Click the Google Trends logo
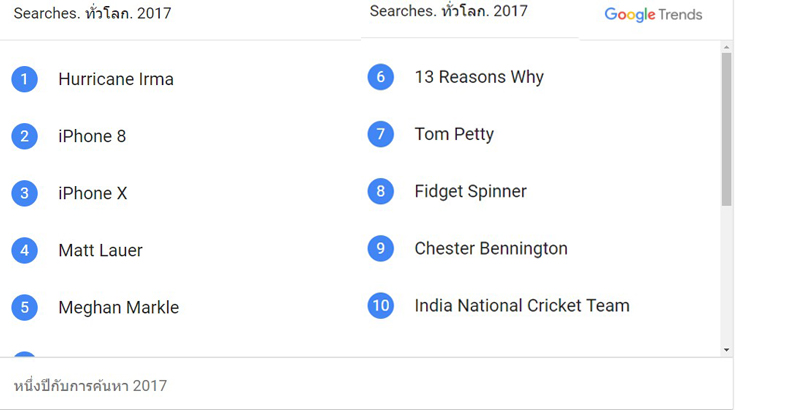The image size is (800, 410). click(653, 15)
